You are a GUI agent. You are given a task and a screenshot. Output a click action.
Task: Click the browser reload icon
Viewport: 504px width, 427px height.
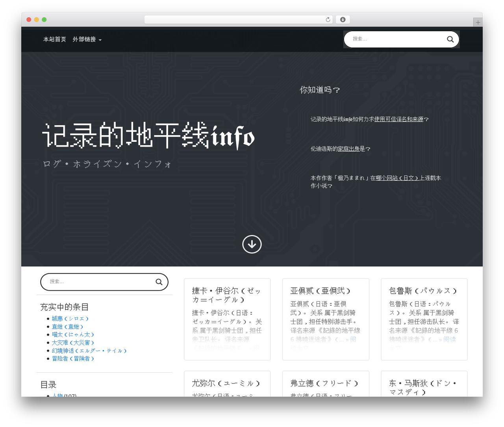[328, 20]
